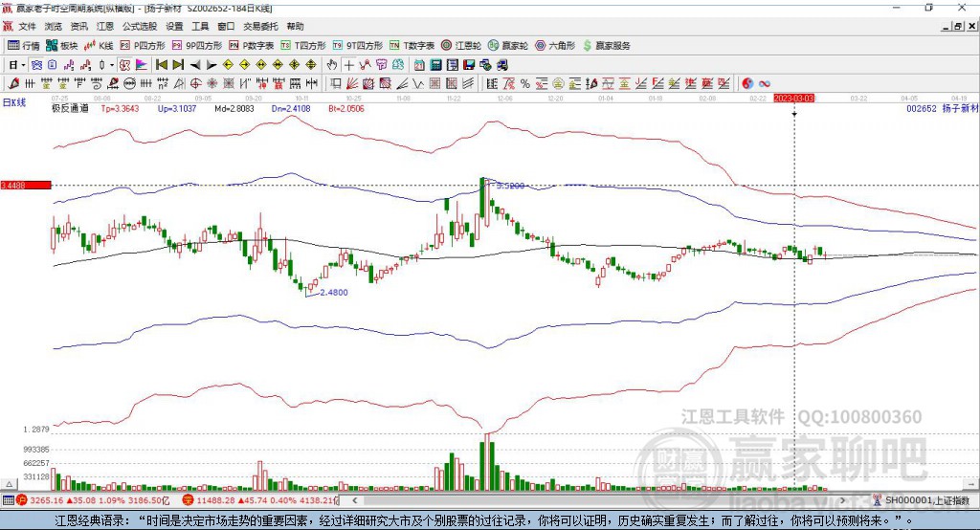Click the 日K线 label
Viewport: 980px width, 530px height.
[x=13, y=102]
